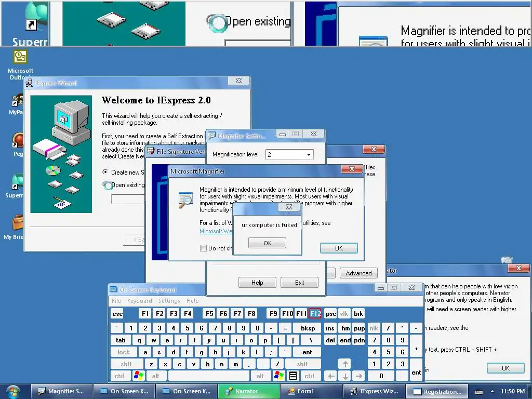The image size is (532, 399).
Task: Click the brk key on On-Screen Keyboard
Action: (x=358, y=314)
